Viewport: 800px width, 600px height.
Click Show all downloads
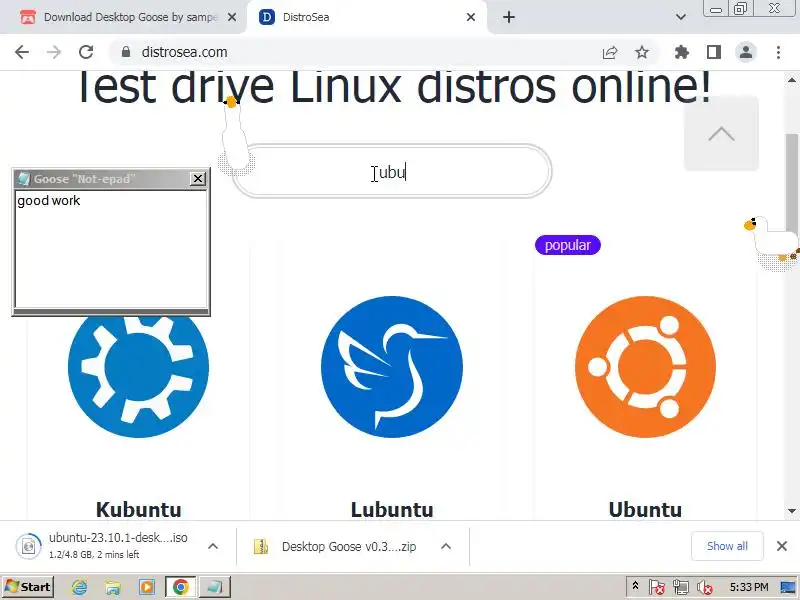(x=727, y=546)
